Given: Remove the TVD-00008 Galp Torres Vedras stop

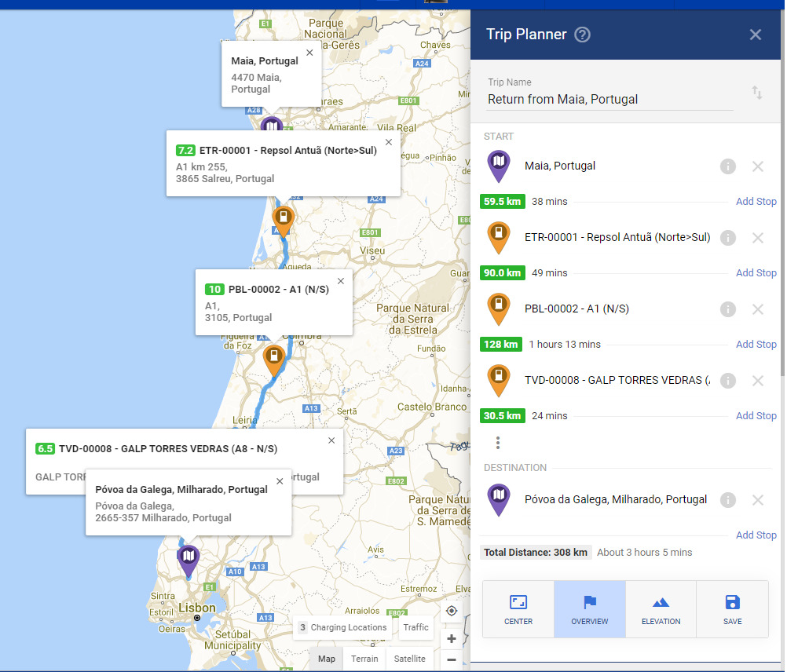Looking at the screenshot, I should [x=758, y=381].
